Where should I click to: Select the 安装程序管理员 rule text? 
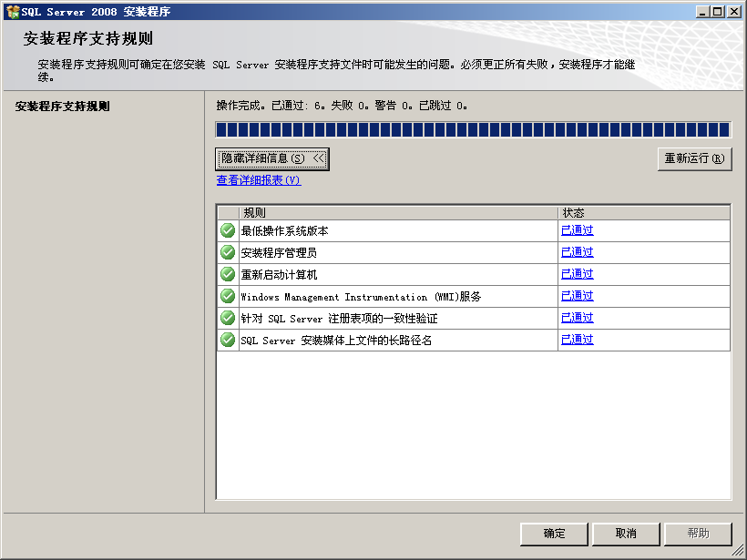(x=279, y=253)
